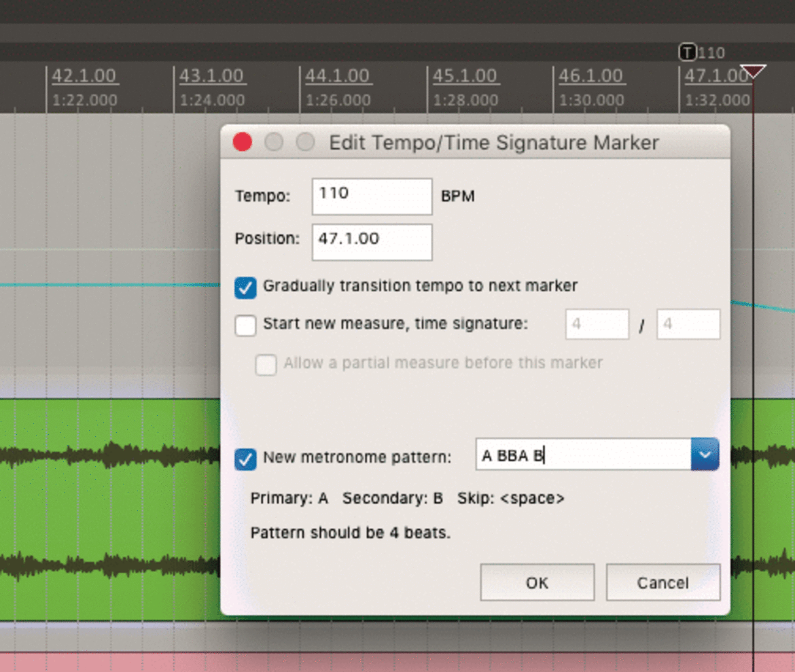This screenshot has height=672, width=795.
Task: Click the BPM label beside the Tempo field
Action: tap(458, 196)
